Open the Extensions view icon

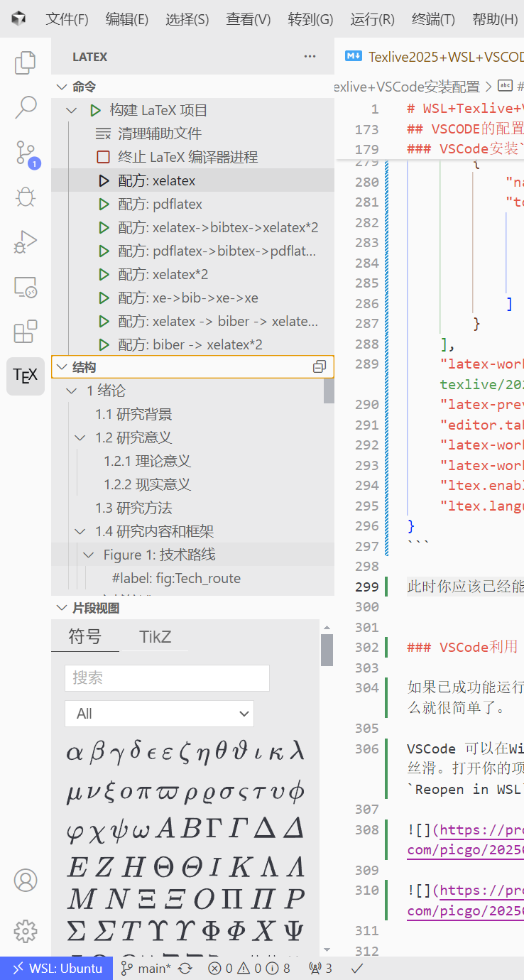(x=26, y=332)
